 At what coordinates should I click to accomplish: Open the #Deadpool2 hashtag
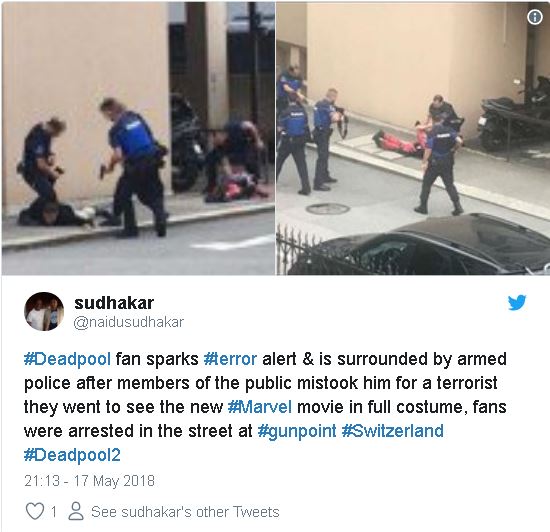click(72, 455)
